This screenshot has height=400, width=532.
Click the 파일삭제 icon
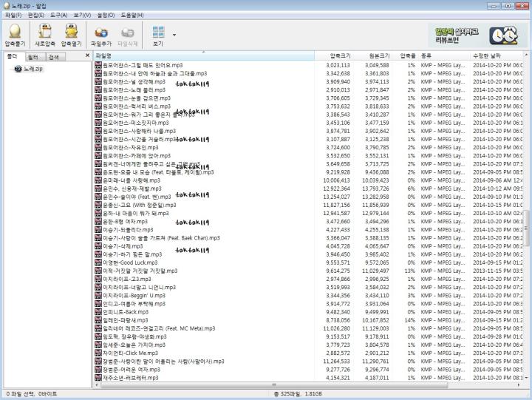(128, 33)
